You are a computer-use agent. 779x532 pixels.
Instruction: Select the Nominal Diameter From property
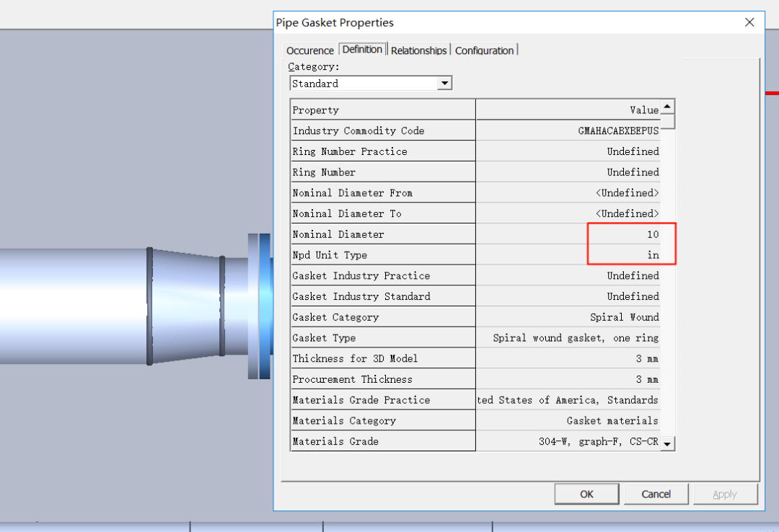point(383,192)
